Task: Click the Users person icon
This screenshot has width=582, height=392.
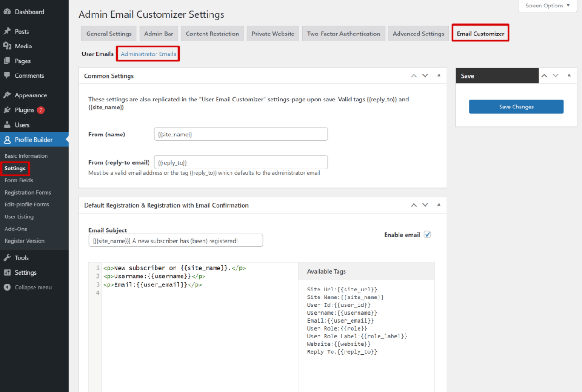Action: coord(7,125)
